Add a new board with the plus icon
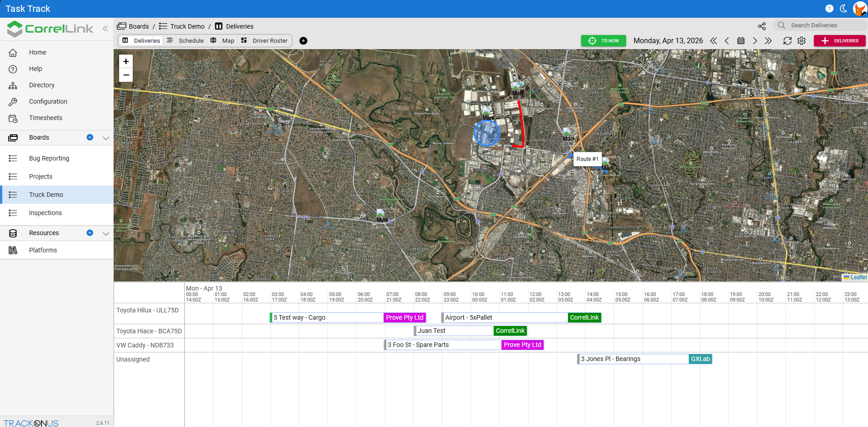This screenshot has width=868, height=427. pos(90,137)
